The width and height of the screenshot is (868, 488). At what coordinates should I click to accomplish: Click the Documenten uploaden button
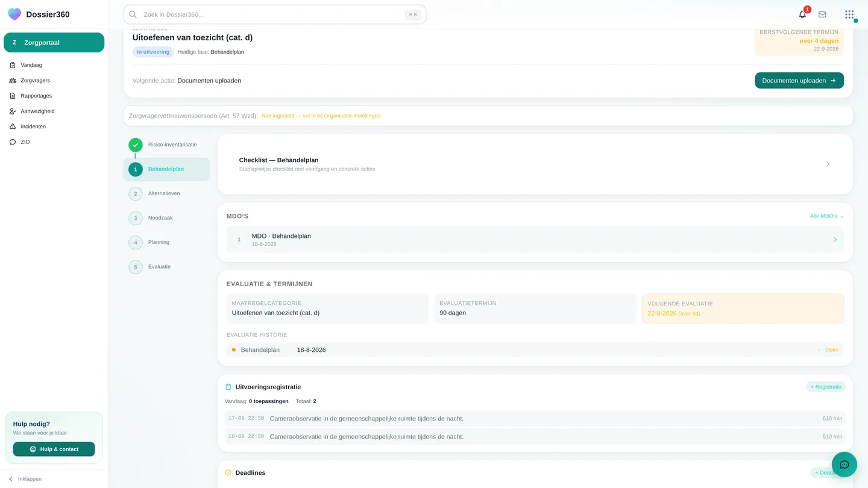click(799, 80)
